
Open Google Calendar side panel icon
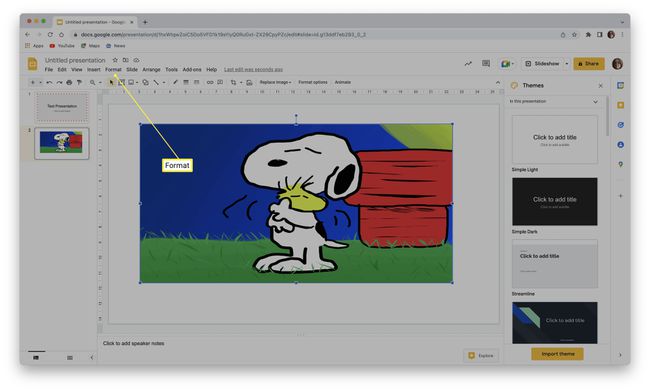(621, 85)
